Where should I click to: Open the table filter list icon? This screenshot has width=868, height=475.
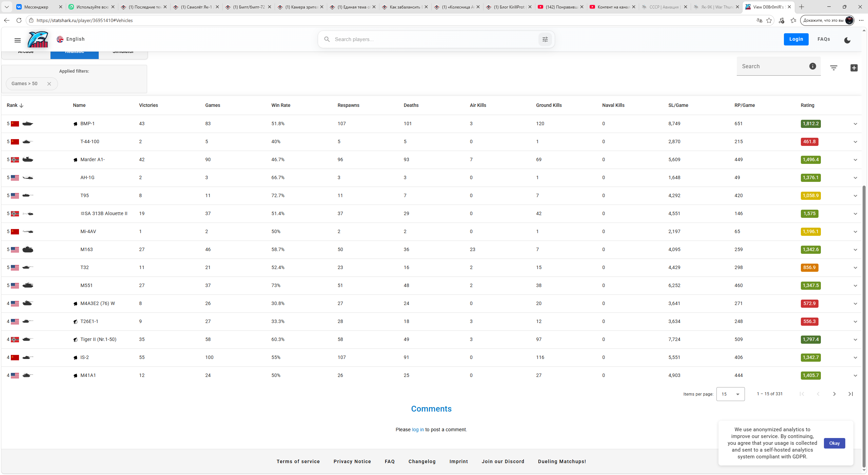(833, 68)
